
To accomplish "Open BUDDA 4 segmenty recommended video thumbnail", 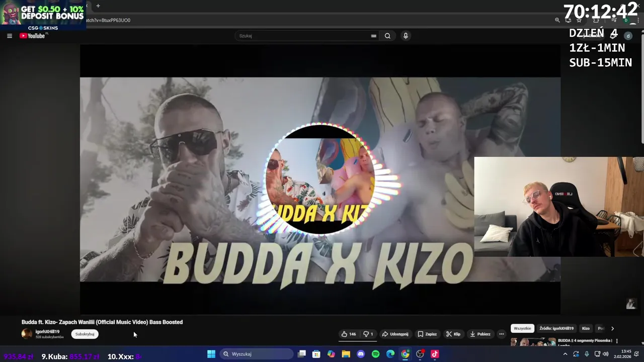I will (x=533, y=342).
